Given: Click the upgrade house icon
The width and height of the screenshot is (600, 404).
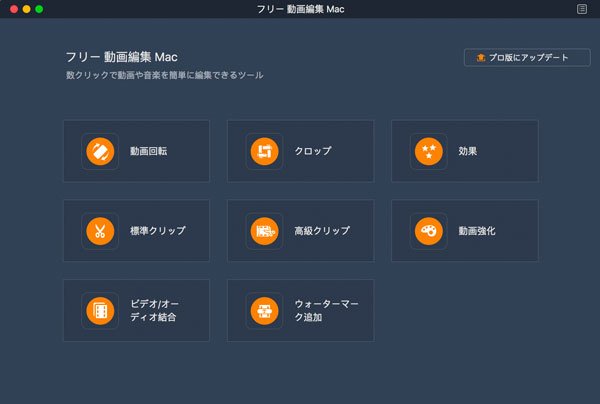Looking at the screenshot, I should (481, 58).
